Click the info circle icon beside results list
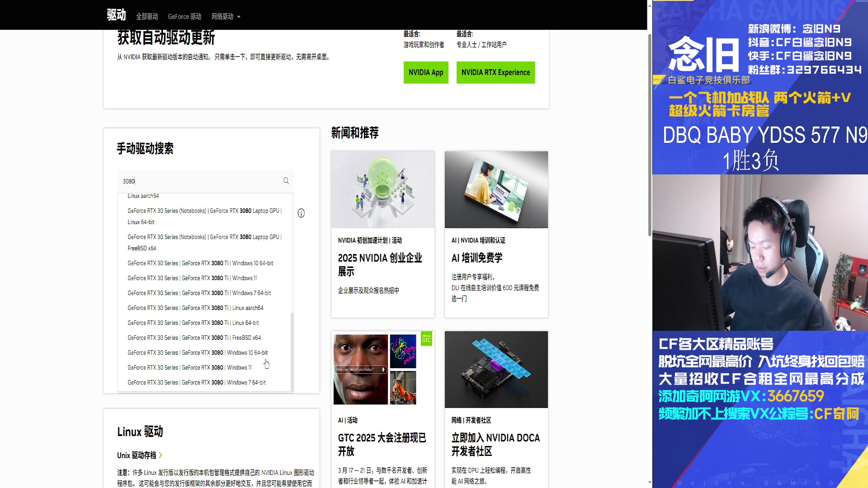The height and width of the screenshot is (488, 868). [301, 213]
